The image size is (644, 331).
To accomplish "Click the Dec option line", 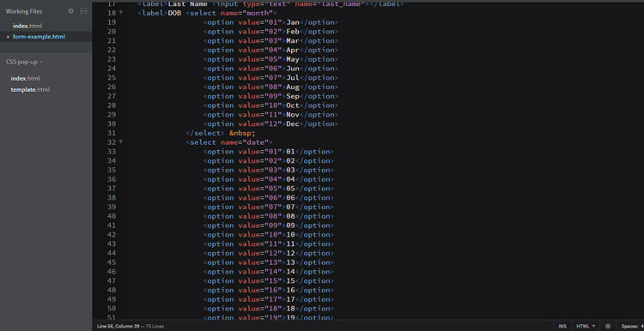I will click(270, 123).
